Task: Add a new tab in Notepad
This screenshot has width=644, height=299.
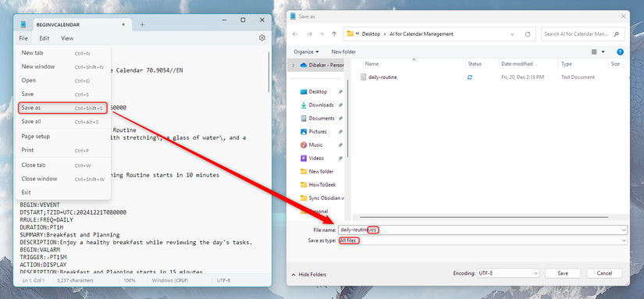Action: [142, 25]
